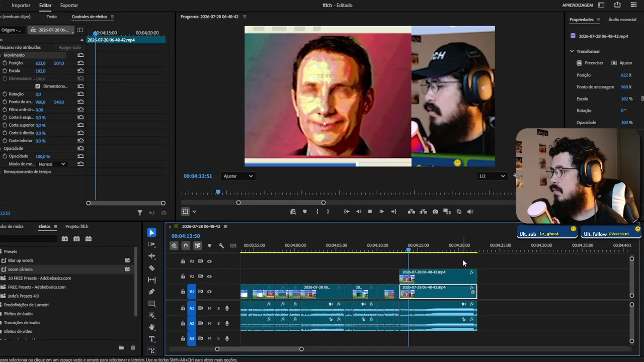Select the Selection arrow tool
The width and height of the screenshot is (644, 362).
click(x=151, y=232)
